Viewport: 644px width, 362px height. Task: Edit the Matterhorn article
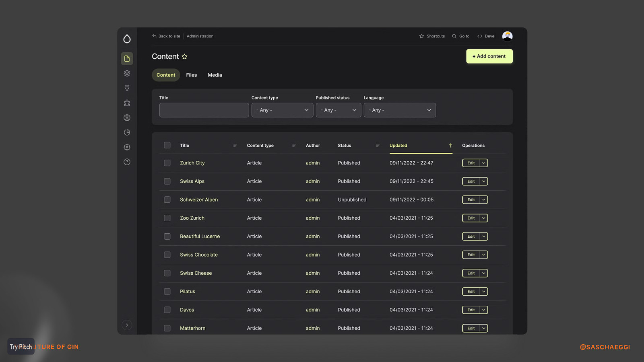(x=471, y=328)
